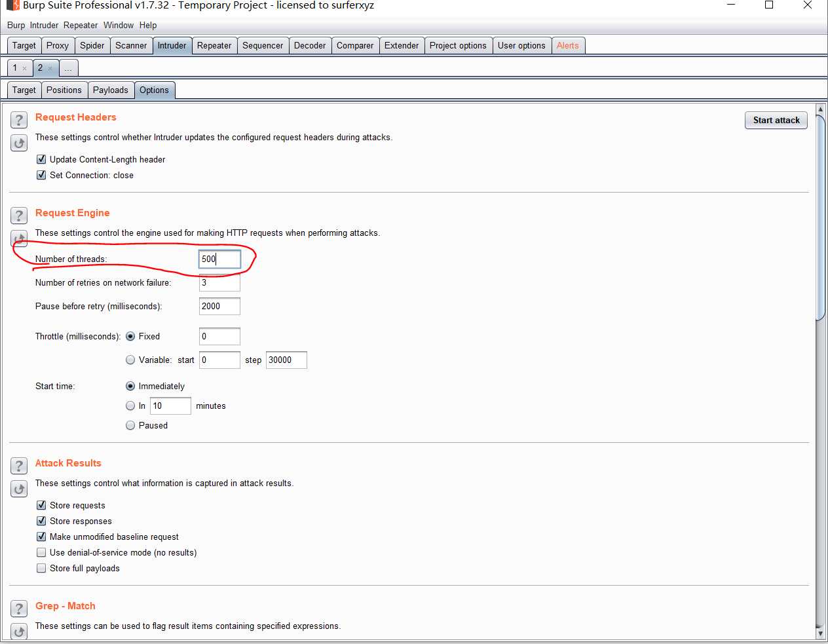Screen dimensions: 828x644
Task: Toggle Store responses checkbox
Action: pos(41,521)
